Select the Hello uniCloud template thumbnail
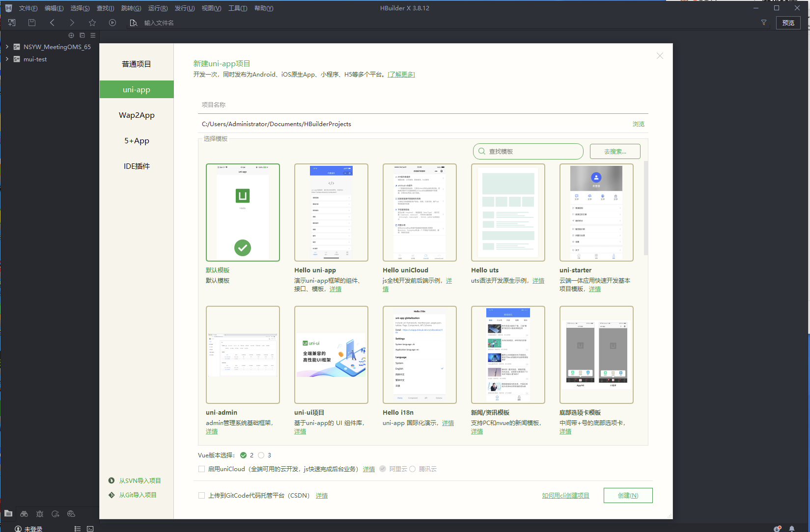 point(419,213)
